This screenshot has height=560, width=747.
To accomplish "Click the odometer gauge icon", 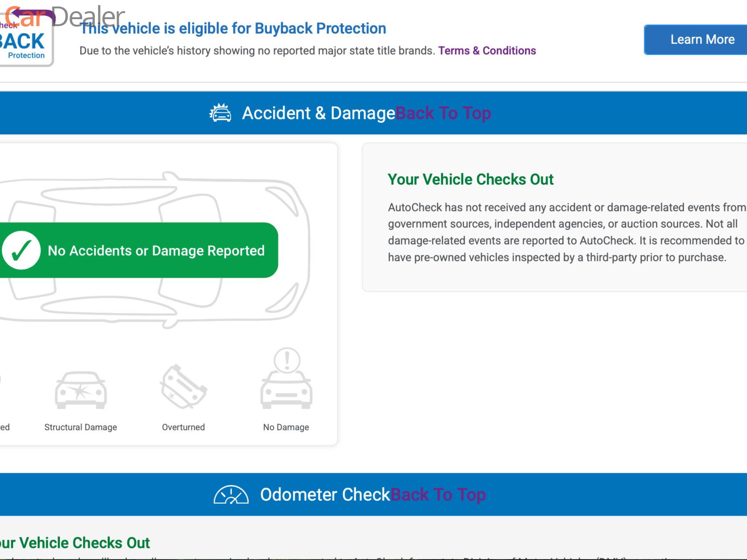I will (231, 495).
